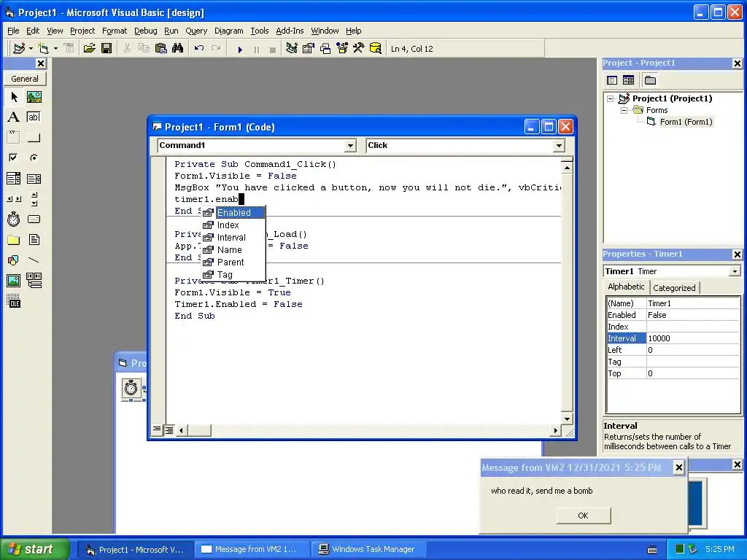The width and height of the screenshot is (747, 560).
Task: Collapse the Forms folder node
Action: point(624,111)
